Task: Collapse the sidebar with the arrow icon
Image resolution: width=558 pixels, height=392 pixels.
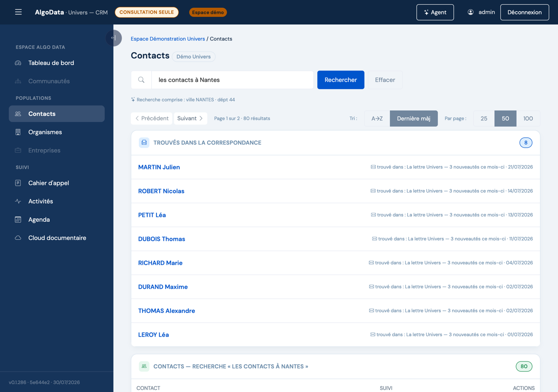Action: pyautogui.click(x=114, y=38)
